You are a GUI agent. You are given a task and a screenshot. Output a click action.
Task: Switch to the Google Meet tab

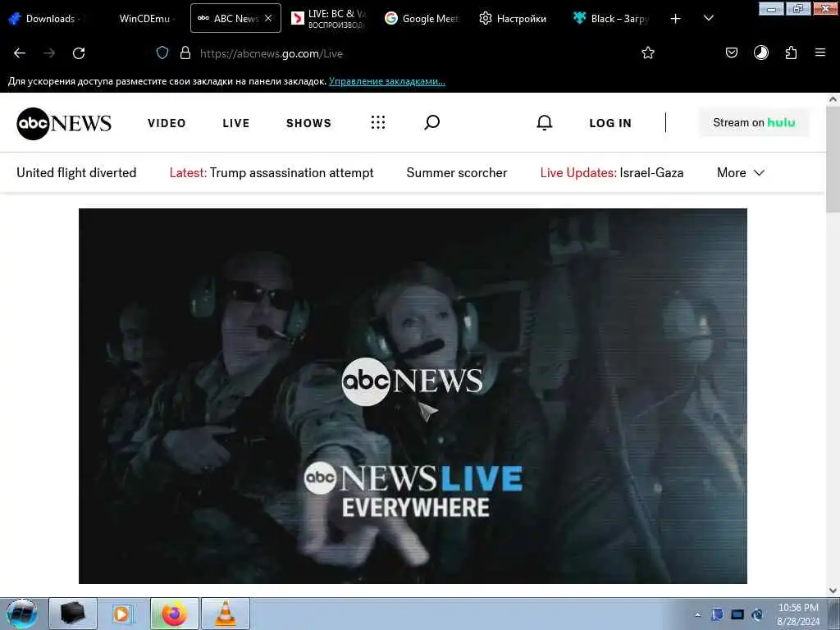click(422, 19)
